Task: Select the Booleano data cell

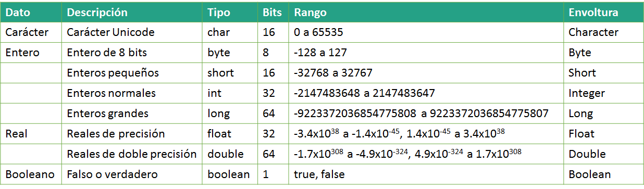Action: point(31,174)
